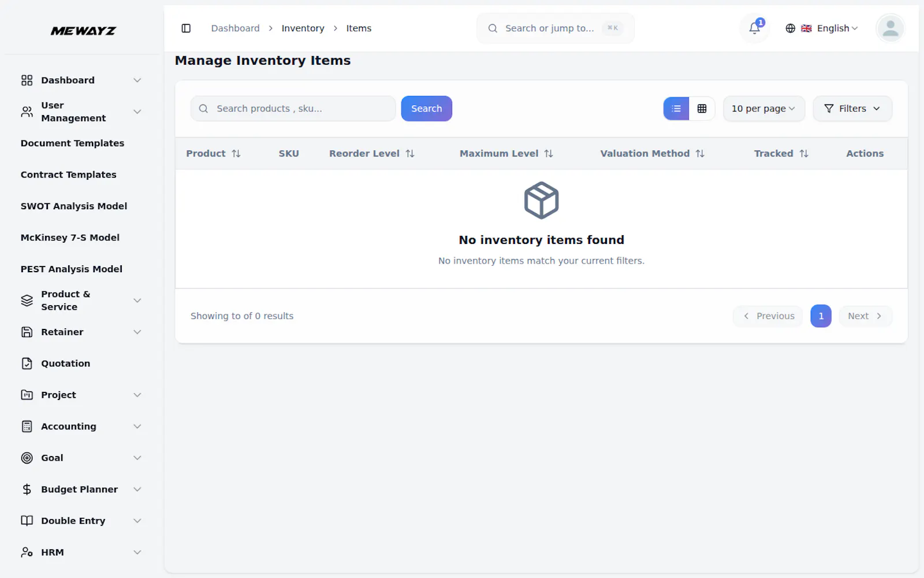
Task: Focus the Search or jump to field
Action: [556, 28]
